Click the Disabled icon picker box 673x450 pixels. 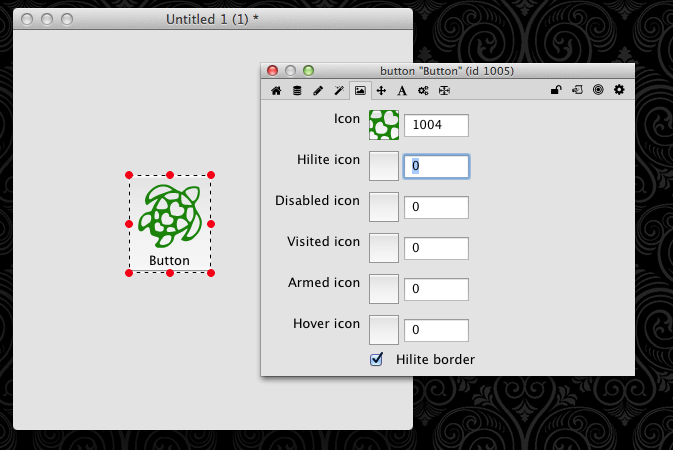pyautogui.click(x=384, y=207)
